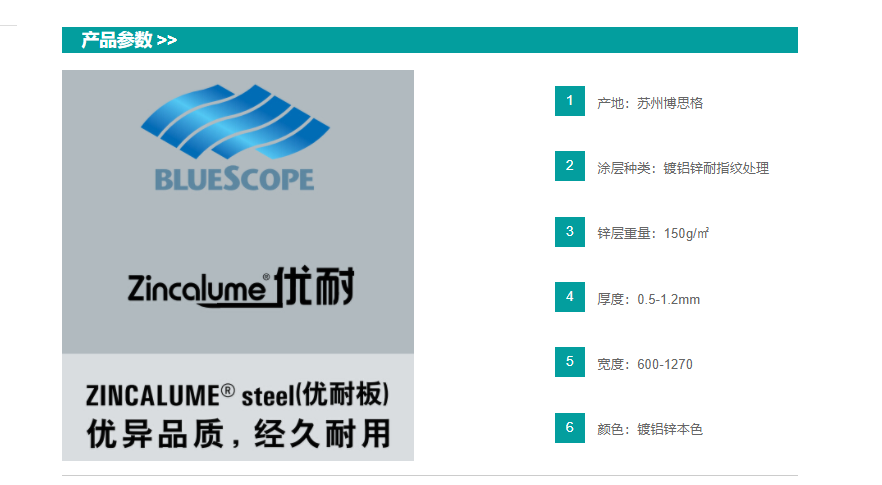The width and height of the screenshot is (882, 485).
Task: Select the text 宽度:600-1270
Action: (x=645, y=365)
